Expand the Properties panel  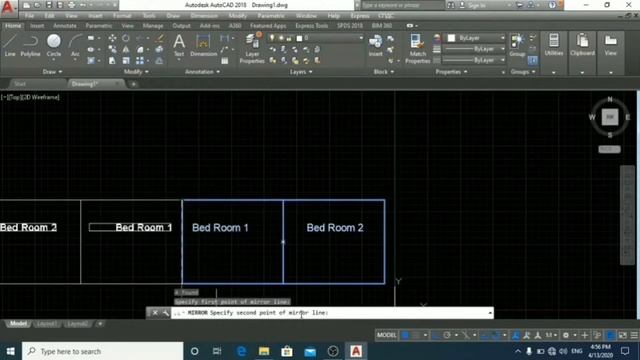pyautogui.click(x=451, y=72)
